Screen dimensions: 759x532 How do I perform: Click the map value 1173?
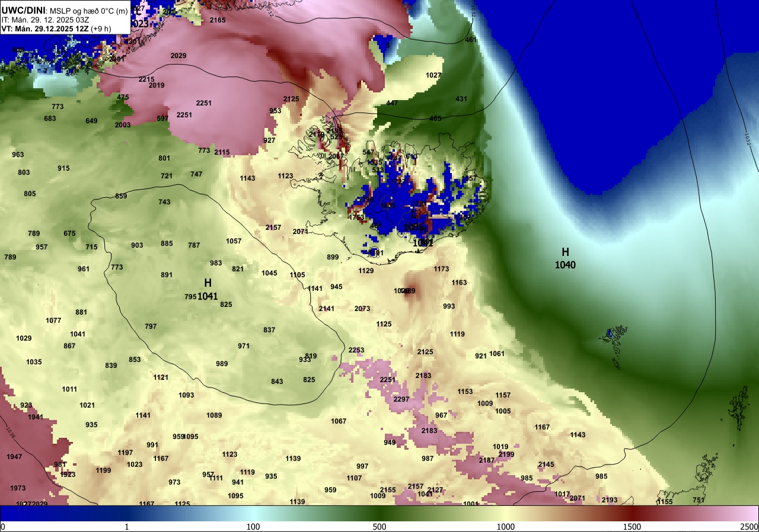coord(441,269)
